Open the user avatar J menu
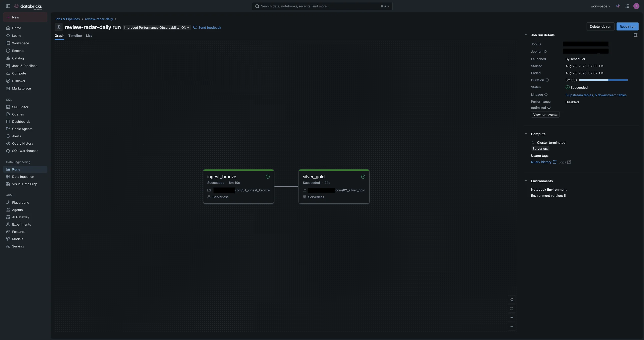Image resolution: width=644 pixels, height=340 pixels. 636,6
